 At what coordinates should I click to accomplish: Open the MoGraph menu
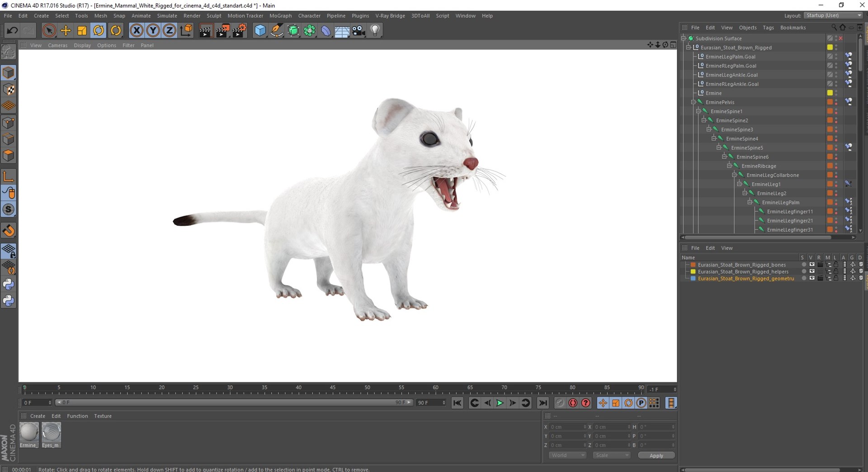(280, 15)
